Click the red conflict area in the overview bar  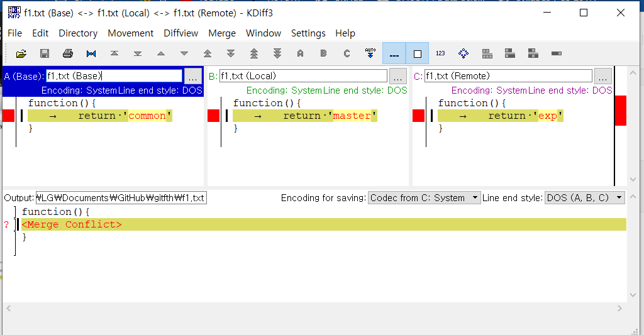(x=621, y=111)
